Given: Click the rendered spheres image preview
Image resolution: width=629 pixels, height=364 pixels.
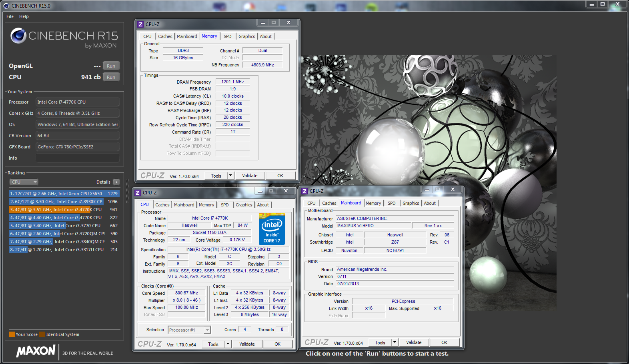Looking at the screenshot, I should (429, 182).
